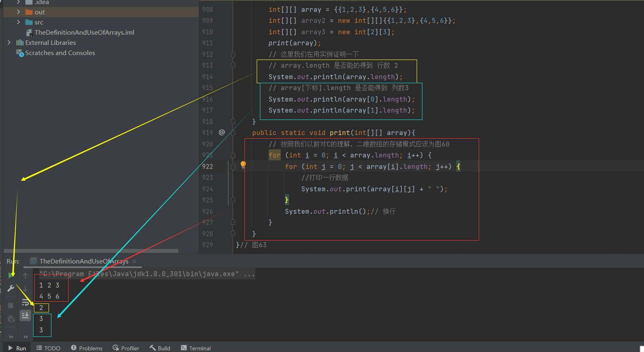Open run configuration wrench icon
The height and width of the screenshot is (352, 644).
tap(11, 288)
